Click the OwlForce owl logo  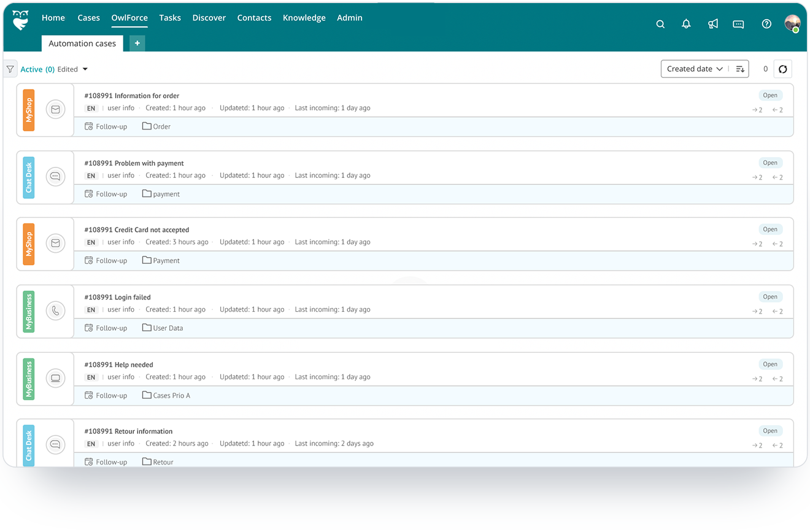[x=20, y=20]
